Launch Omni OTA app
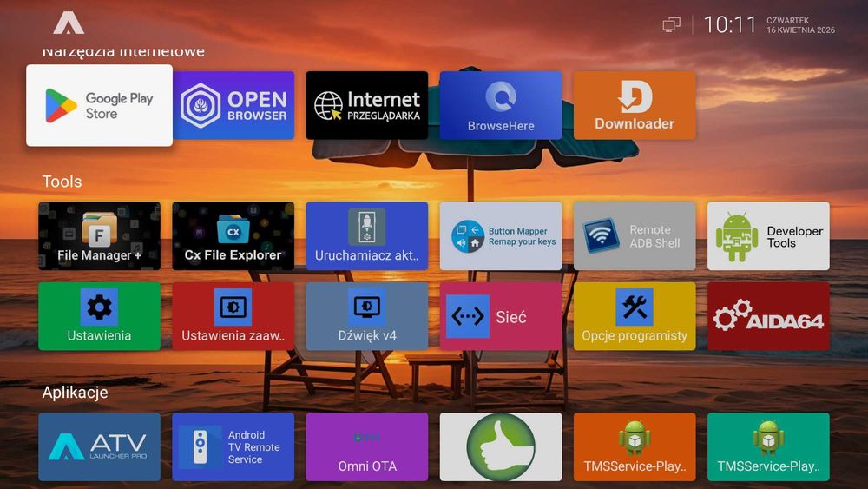 click(x=367, y=447)
